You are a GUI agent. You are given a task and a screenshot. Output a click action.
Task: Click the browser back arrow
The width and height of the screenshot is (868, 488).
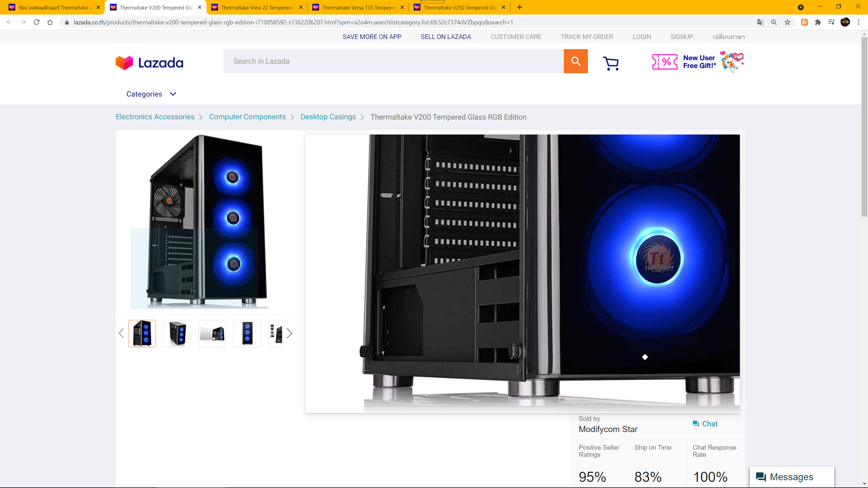9,22
